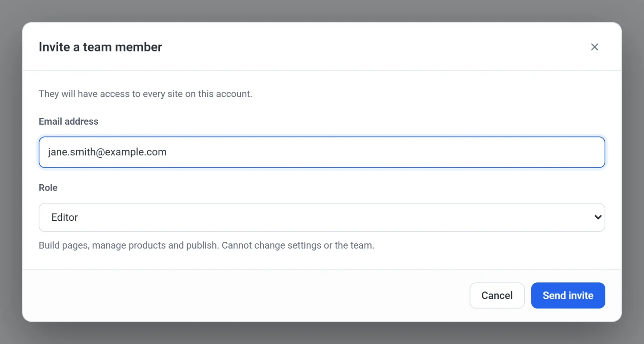
Task: Click the 'Invite a team member' heading
Action: pyautogui.click(x=100, y=47)
